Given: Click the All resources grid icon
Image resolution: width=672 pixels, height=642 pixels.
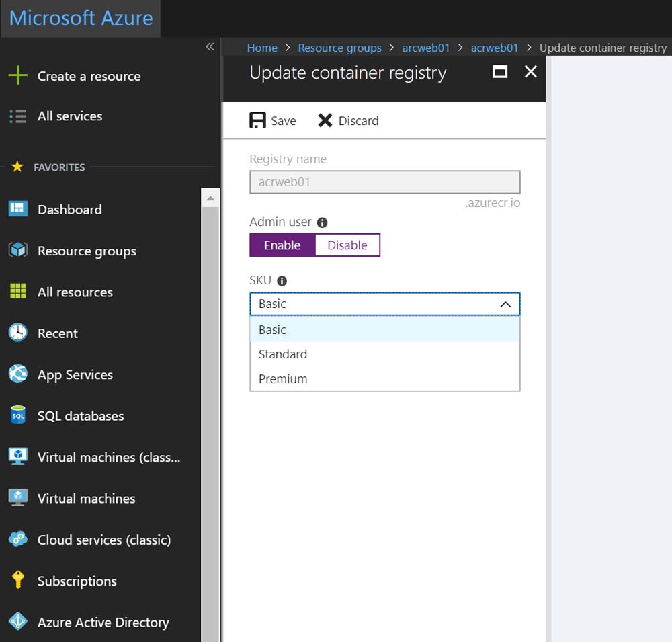Looking at the screenshot, I should tap(17, 292).
